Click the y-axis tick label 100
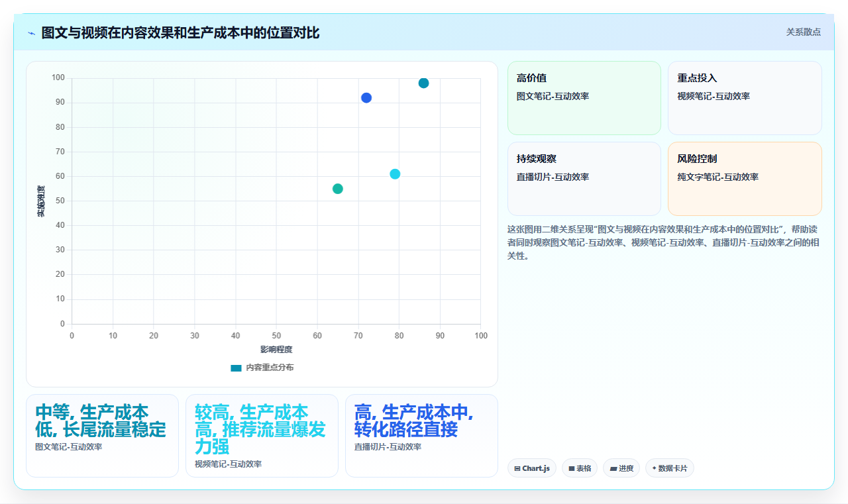The image size is (848, 504). tap(58, 78)
